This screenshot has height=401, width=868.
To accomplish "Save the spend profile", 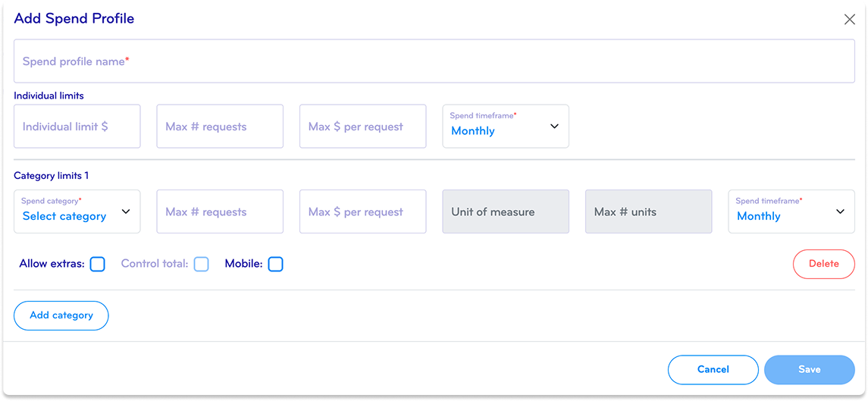I will click(810, 369).
